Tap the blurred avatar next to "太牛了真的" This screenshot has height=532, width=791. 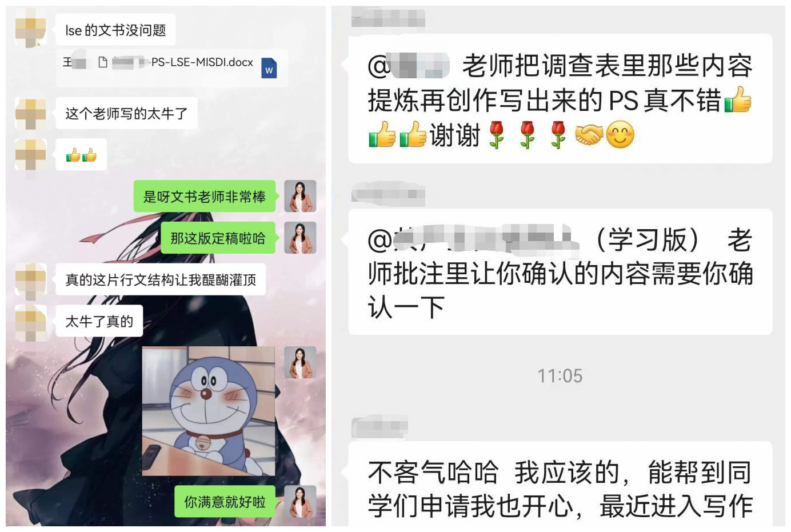[x=30, y=321]
